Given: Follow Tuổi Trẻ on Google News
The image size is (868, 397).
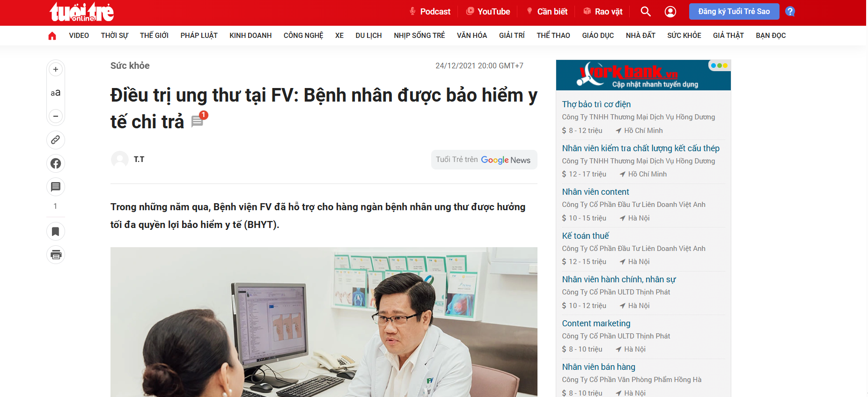Looking at the screenshot, I should click(484, 160).
